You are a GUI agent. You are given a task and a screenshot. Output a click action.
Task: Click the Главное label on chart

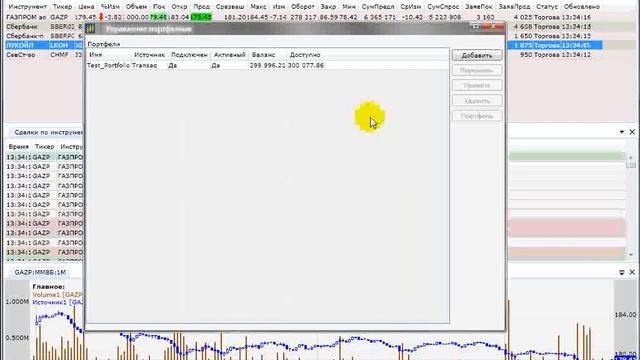pyautogui.click(x=49, y=287)
